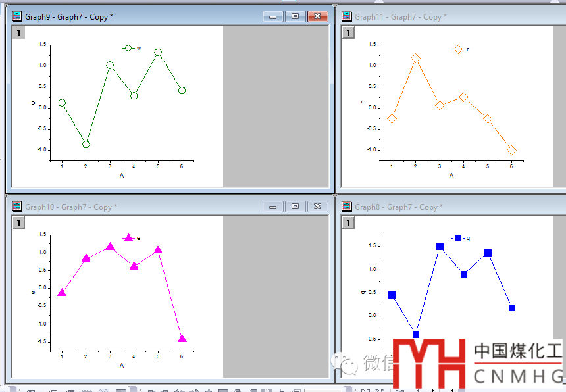Viewport: 566px width, 392px height.
Task: Click X-axis tick label 6 in Graph9
Action: pos(182,166)
